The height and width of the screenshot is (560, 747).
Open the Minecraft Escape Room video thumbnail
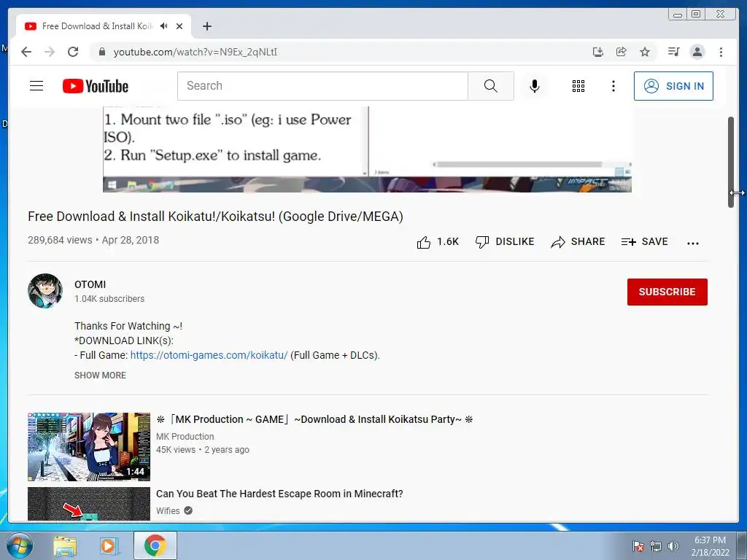pos(88,504)
